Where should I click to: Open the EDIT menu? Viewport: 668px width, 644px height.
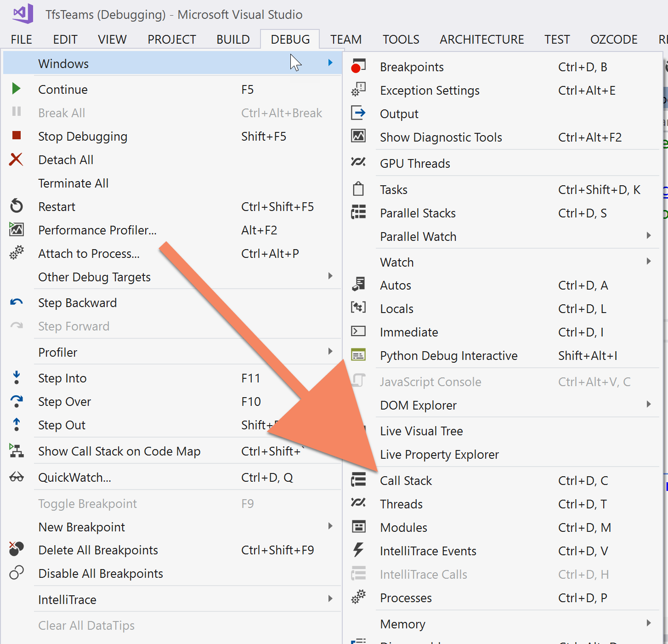tap(65, 40)
